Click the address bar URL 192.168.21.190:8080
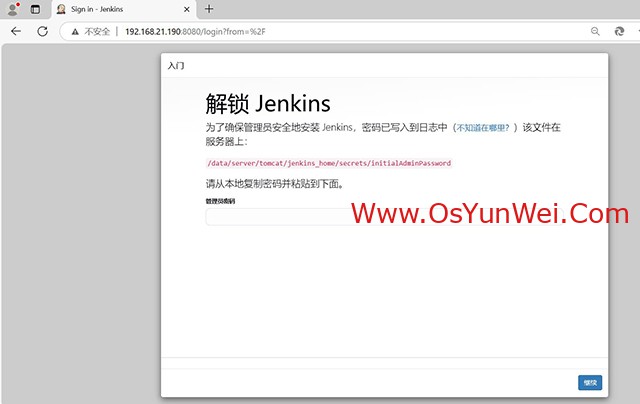Screen dimensions: 640x404 point(195,31)
